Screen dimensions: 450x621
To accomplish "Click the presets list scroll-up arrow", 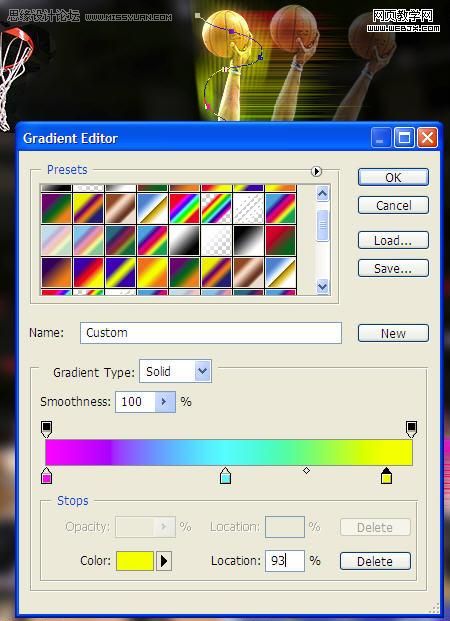I will pyautogui.click(x=322, y=194).
